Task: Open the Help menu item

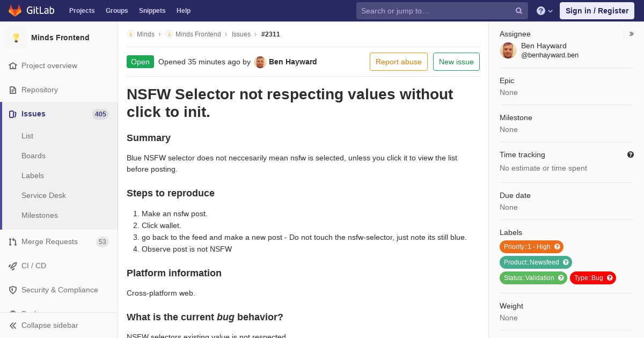Action: pyautogui.click(x=184, y=11)
